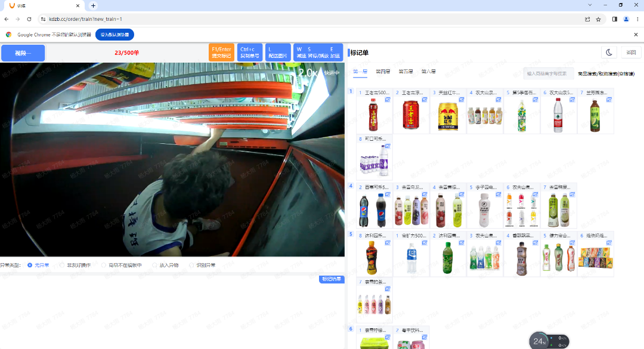The height and width of the screenshot is (349, 644).
Task: Focus the product search input field
Action: 547,73
